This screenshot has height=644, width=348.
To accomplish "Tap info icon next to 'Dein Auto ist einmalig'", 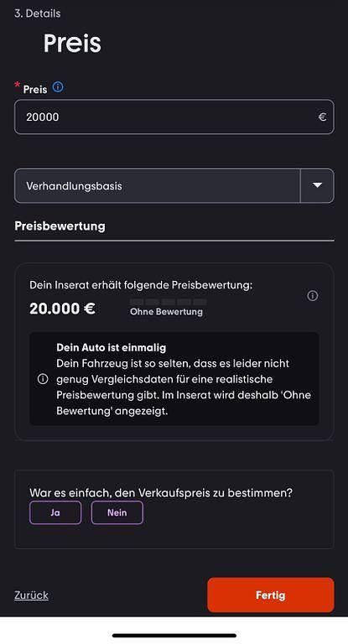I will point(43,379).
